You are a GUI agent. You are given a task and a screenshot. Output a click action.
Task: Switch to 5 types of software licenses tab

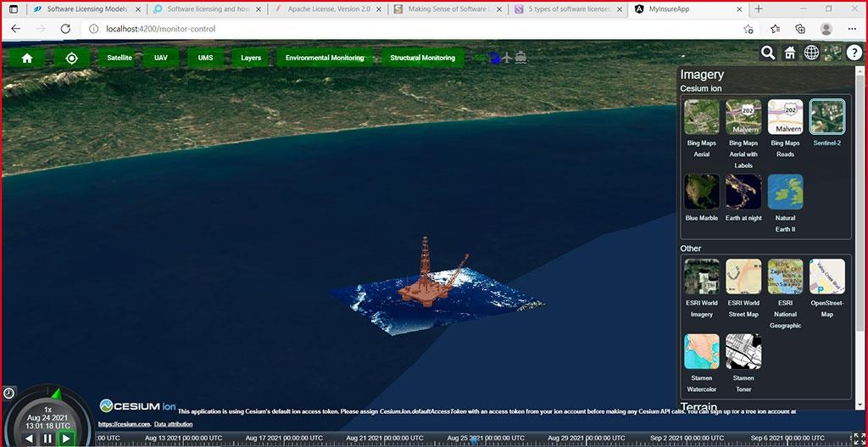point(568,9)
